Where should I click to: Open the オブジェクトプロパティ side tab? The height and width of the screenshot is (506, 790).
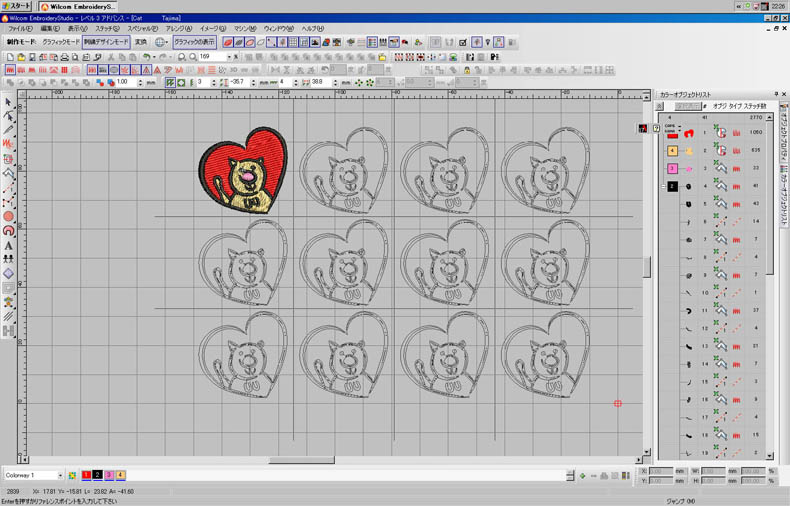pos(784,132)
